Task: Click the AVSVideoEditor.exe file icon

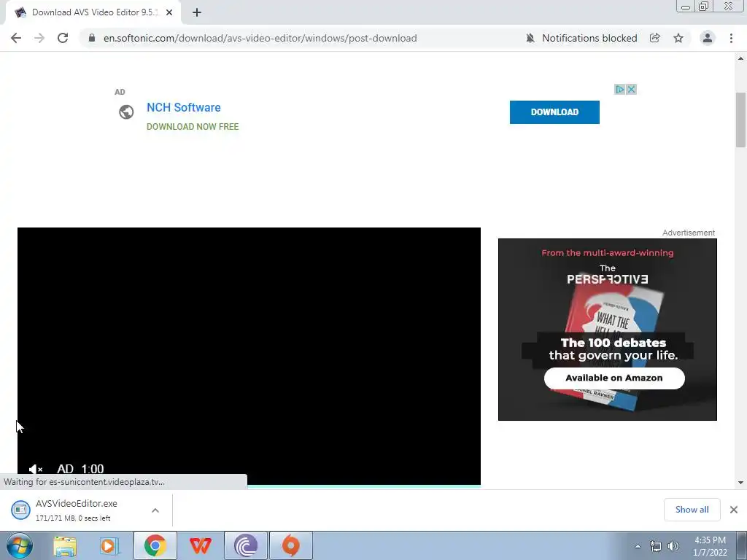Action: coord(20,510)
